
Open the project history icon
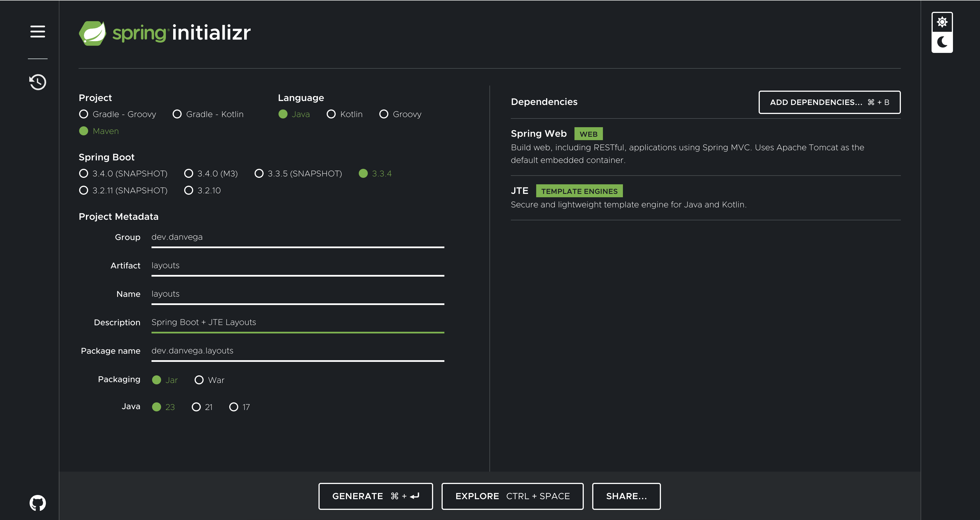click(x=38, y=82)
